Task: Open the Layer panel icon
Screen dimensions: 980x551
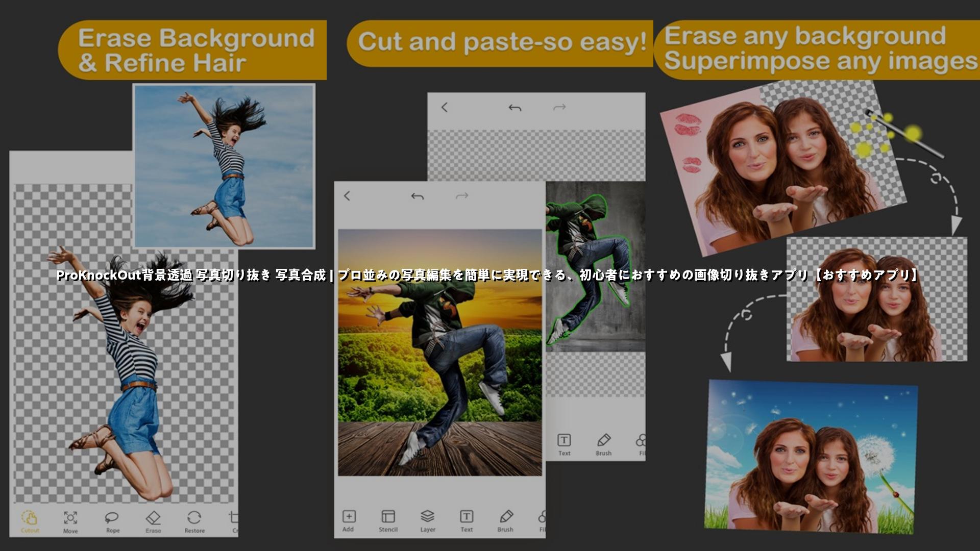Action: (428, 521)
